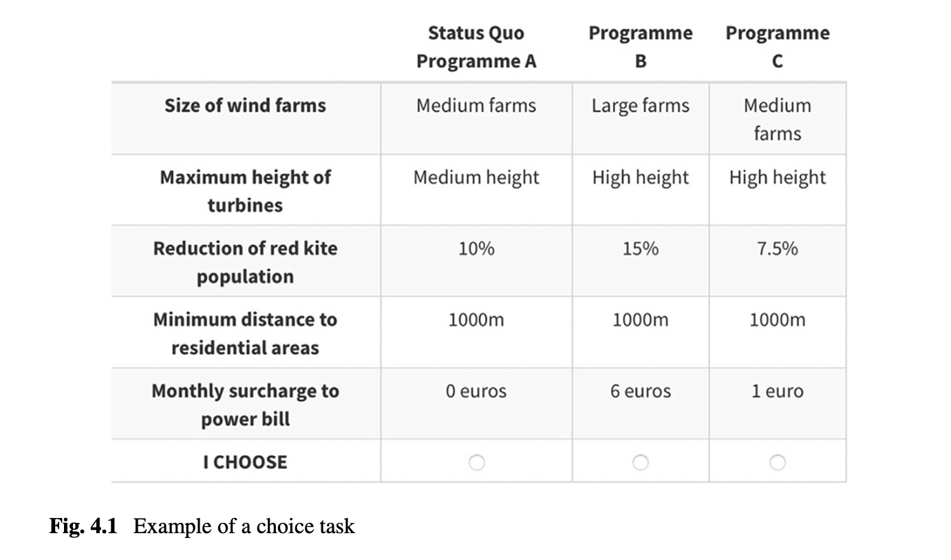Click the Size of wind farms row label
951x560 pixels.
pos(245,105)
